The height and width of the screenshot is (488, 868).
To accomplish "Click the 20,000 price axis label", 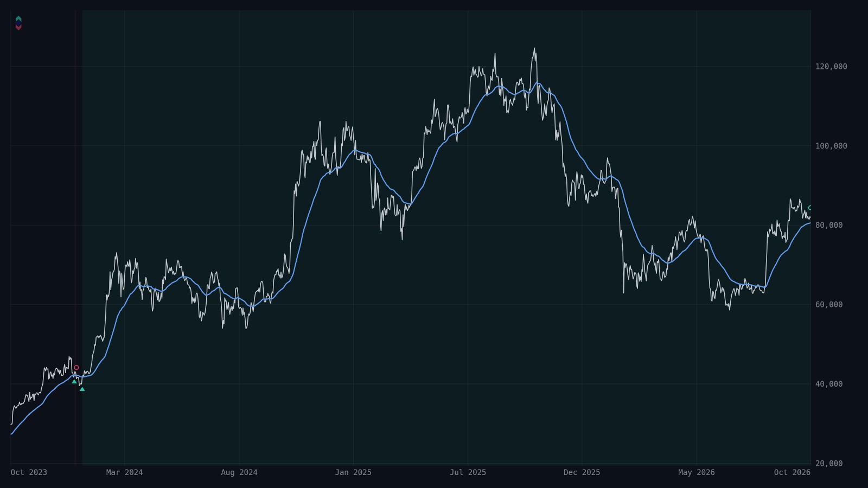I will [829, 464].
